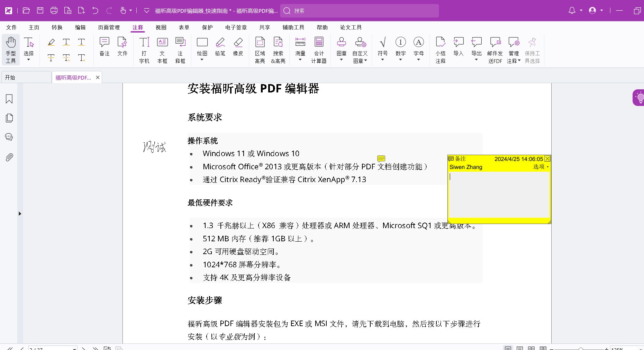This screenshot has width=644, height=350.
Task: Click the 搜索 search field
Action: point(360,11)
